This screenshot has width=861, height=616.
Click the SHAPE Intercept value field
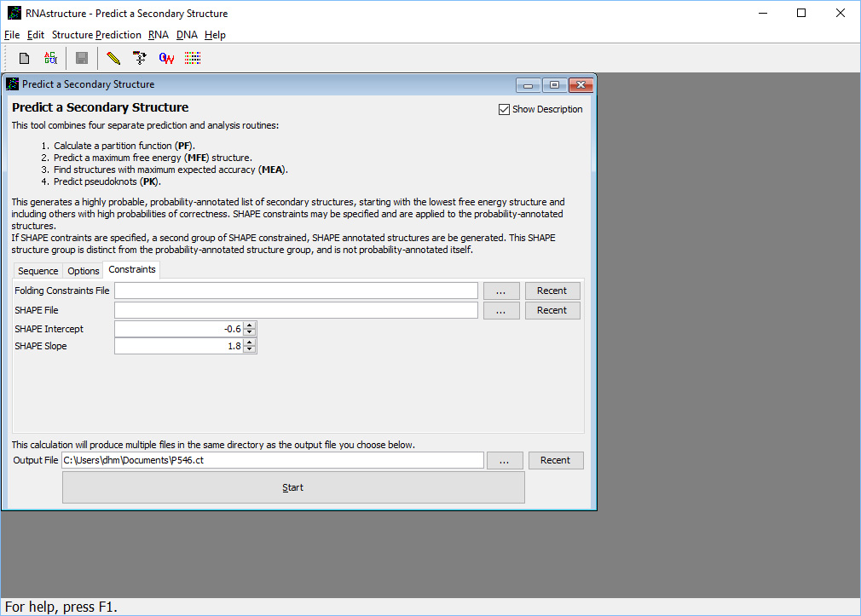coord(179,329)
